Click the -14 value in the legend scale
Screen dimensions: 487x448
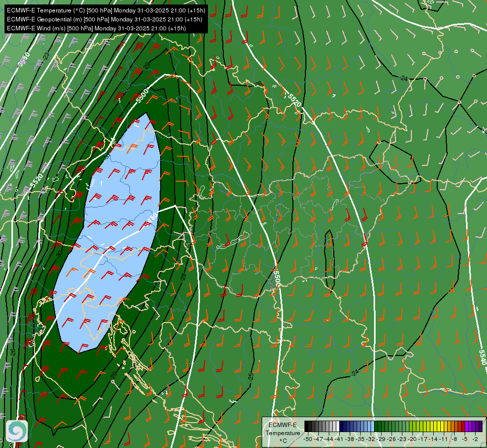pos(433,439)
